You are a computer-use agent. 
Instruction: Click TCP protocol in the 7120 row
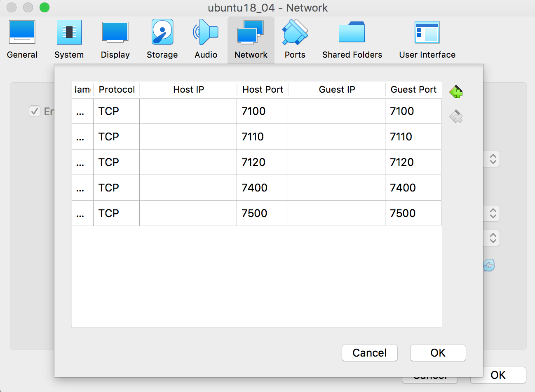pyautogui.click(x=116, y=162)
